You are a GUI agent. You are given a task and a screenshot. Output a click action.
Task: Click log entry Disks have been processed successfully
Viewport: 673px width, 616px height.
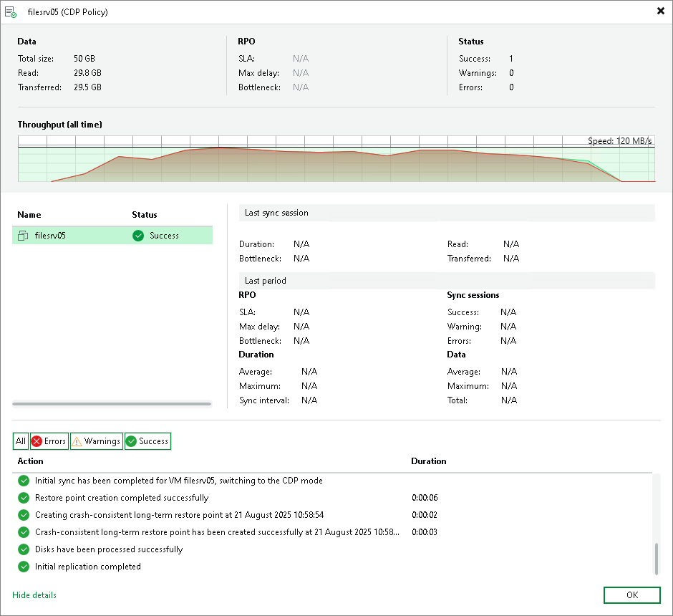click(109, 549)
